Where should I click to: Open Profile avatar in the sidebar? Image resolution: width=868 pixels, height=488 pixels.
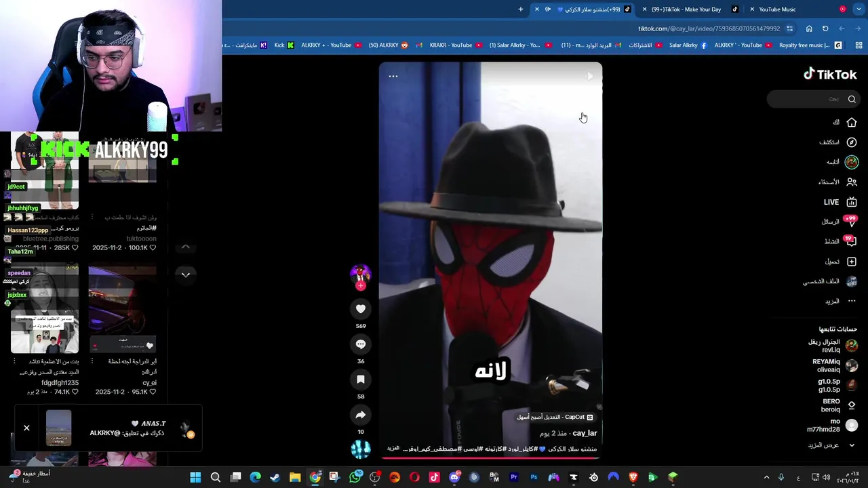click(x=852, y=281)
